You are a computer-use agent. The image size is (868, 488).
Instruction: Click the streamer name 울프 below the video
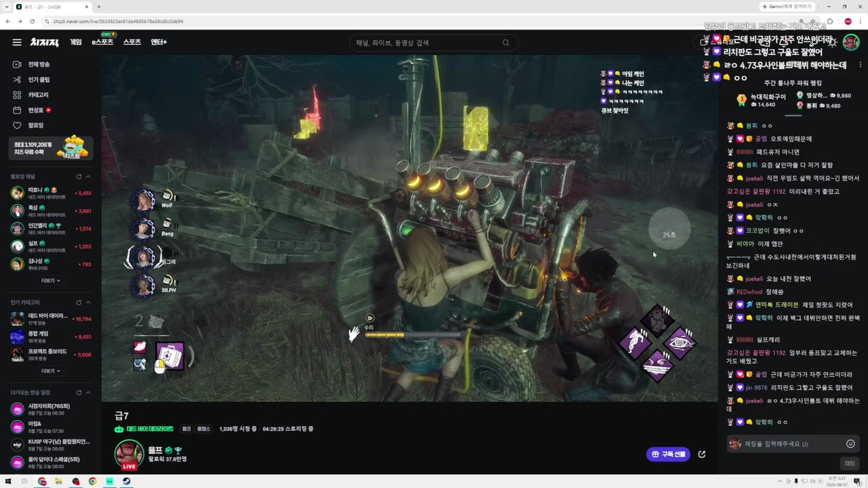pyautogui.click(x=155, y=450)
